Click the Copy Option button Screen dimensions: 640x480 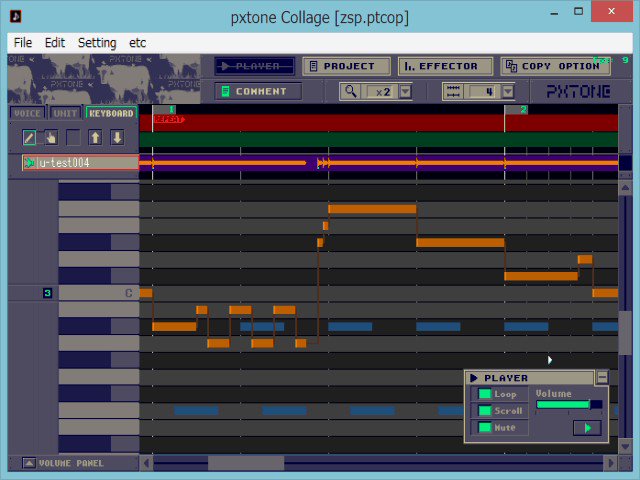[x=555, y=66]
